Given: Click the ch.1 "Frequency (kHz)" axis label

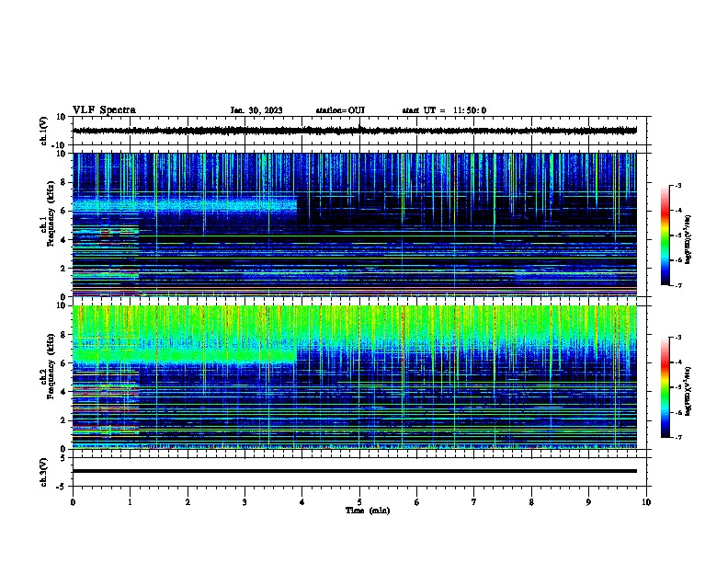Looking at the screenshot, I should 51,215.
